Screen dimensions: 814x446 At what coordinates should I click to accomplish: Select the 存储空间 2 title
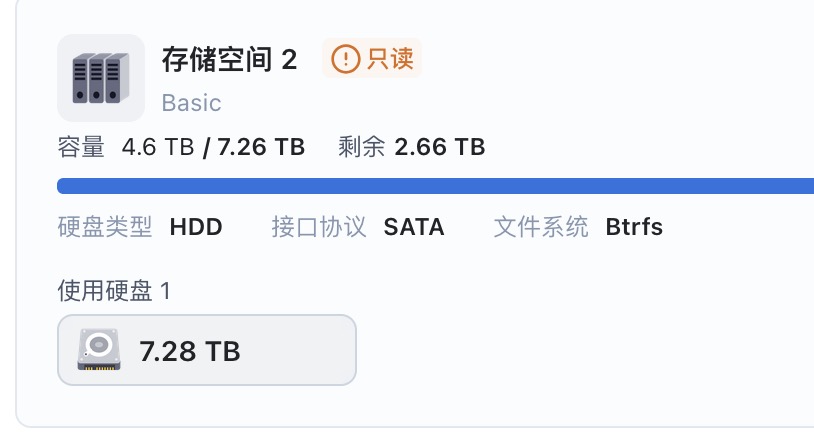point(229,60)
